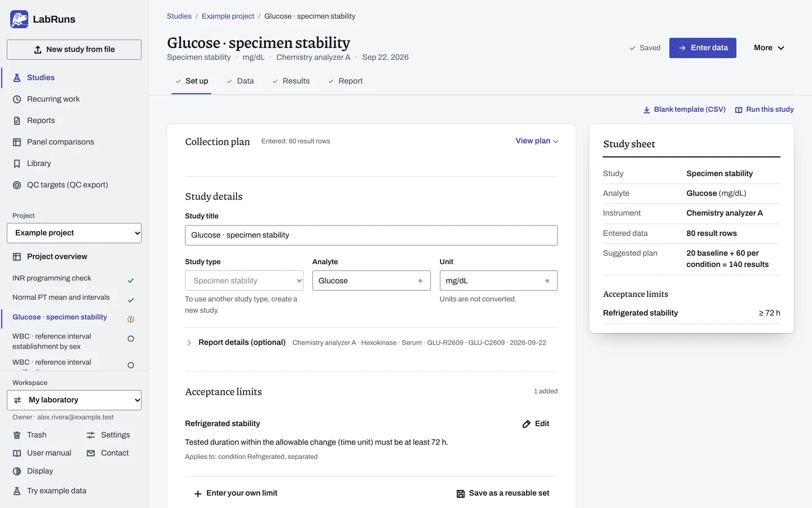The width and height of the screenshot is (812, 508).
Task: Click the Analyte field
Action: (371, 281)
